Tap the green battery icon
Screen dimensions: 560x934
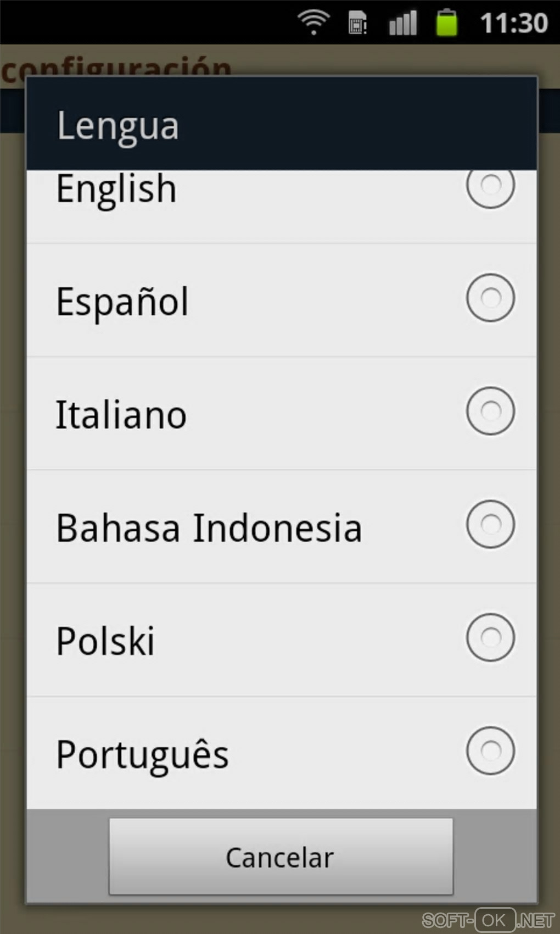point(446,23)
